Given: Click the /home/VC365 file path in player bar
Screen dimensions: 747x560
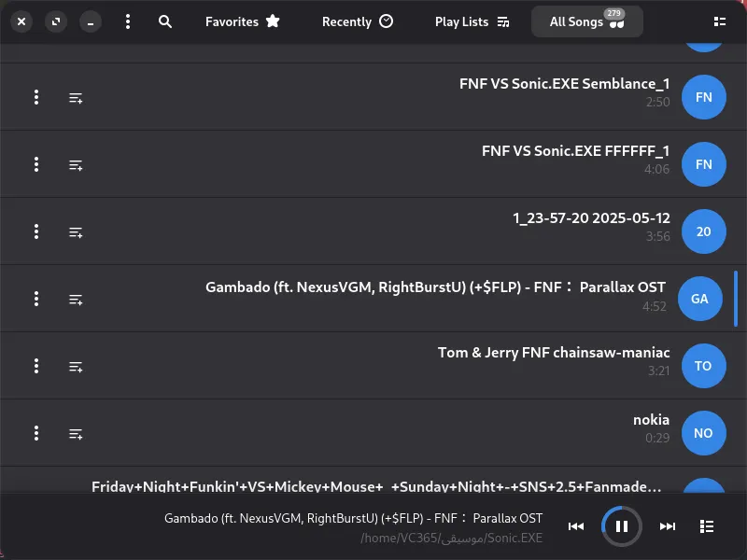Looking at the screenshot, I should tap(452, 539).
